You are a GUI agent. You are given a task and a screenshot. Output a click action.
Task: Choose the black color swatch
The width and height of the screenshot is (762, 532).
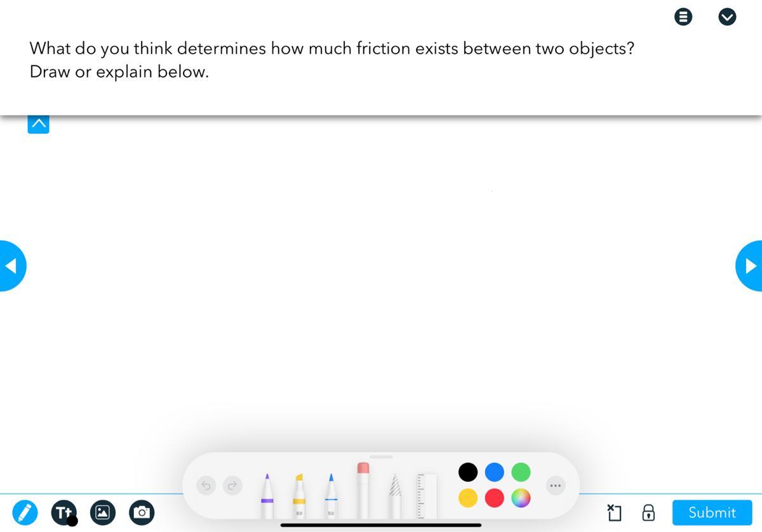click(x=468, y=472)
